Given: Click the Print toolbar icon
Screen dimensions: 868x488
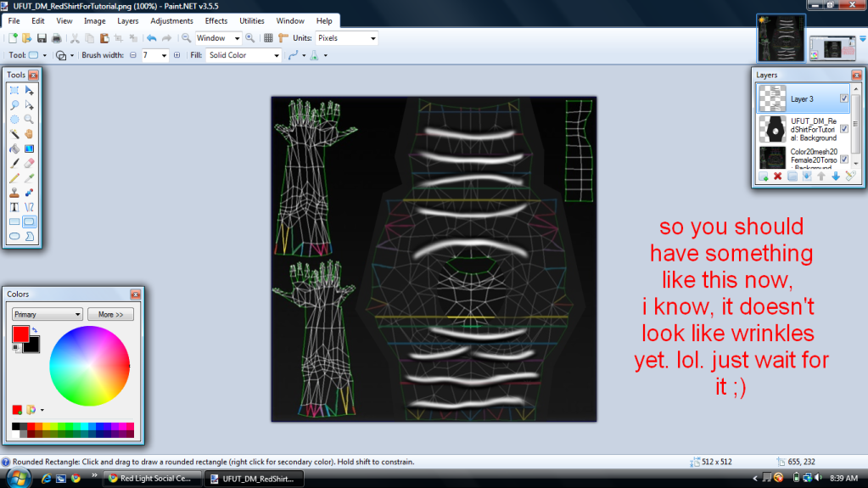Looking at the screenshot, I should 57,38.
